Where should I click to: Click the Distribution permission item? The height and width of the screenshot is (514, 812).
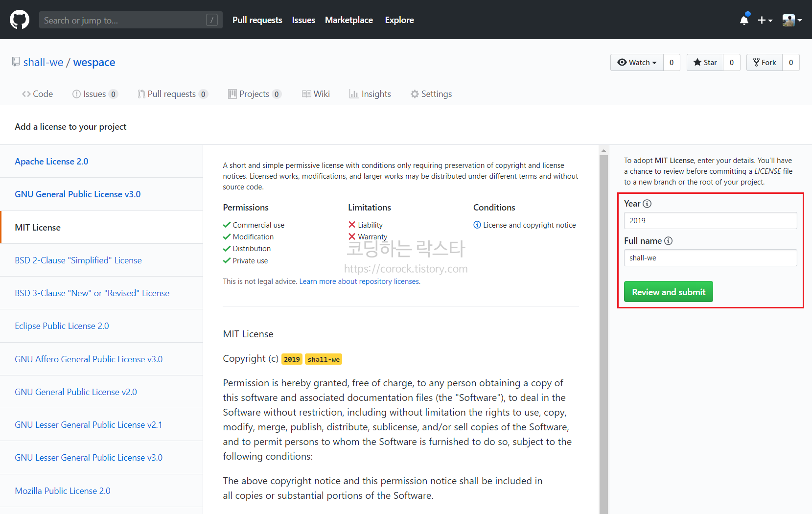click(247, 248)
